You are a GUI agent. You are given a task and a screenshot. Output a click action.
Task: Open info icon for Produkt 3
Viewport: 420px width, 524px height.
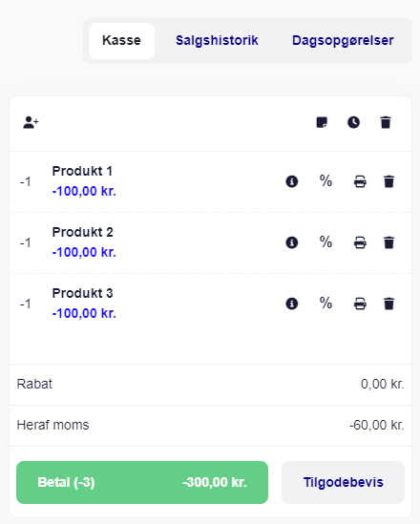[x=292, y=304]
